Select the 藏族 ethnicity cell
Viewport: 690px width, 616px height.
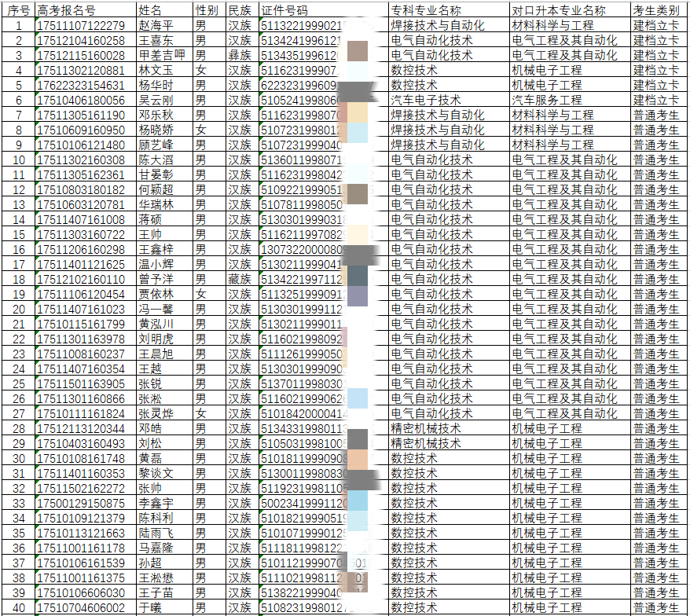click(x=241, y=279)
